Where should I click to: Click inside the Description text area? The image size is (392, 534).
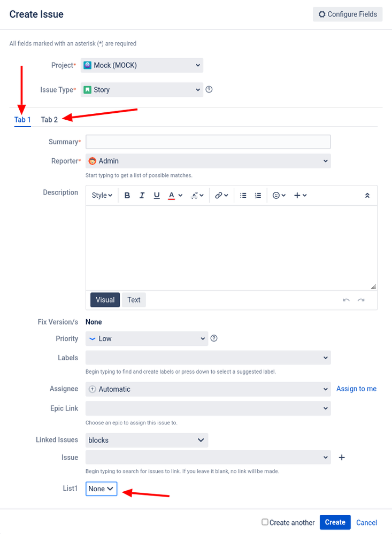point(232,247)
